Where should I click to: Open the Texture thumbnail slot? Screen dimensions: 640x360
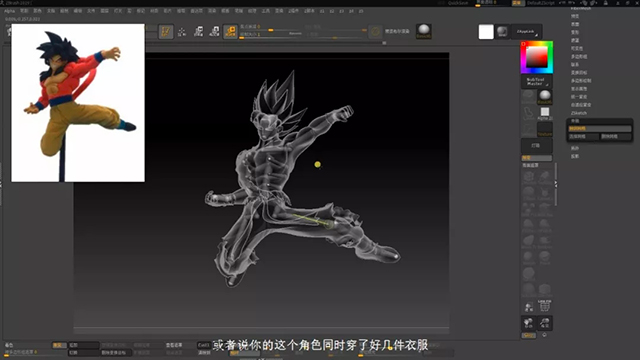[x=544, y=129]
